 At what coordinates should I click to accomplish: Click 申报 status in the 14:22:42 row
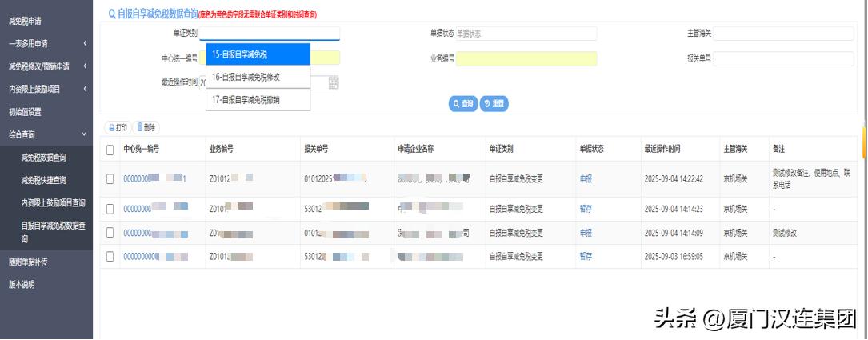click(x=586, y=178)
